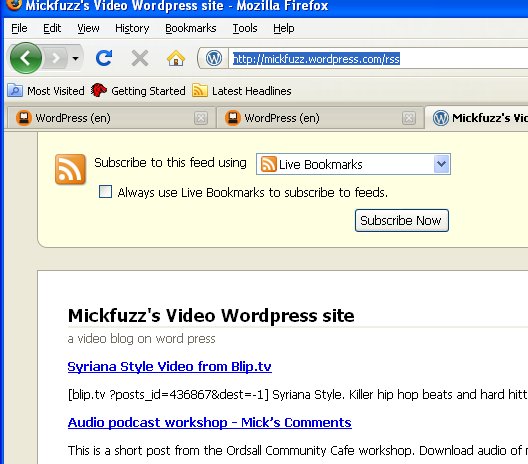528x464 pixels.
Task: Click the Syriana Style post description text
Action: coord(298,395)
